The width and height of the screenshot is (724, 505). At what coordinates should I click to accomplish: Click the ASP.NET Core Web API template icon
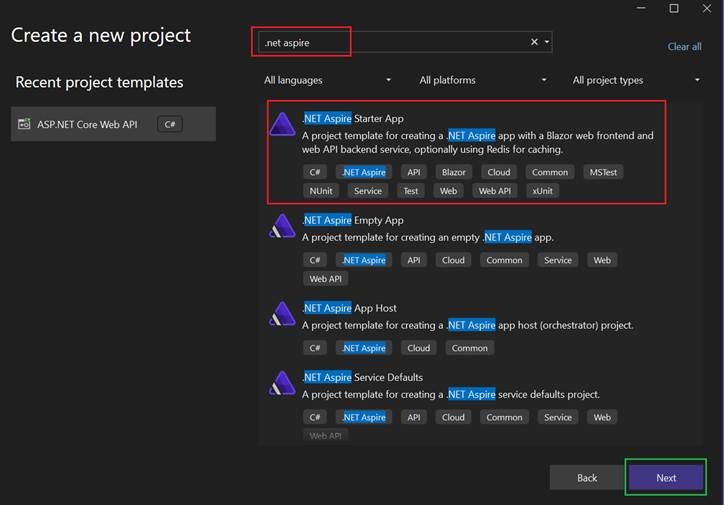[x=24, y=124]
